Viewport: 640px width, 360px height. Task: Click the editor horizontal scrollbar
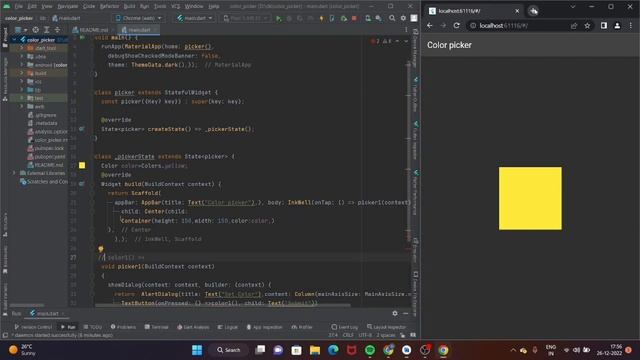click(x=222, y=305)
